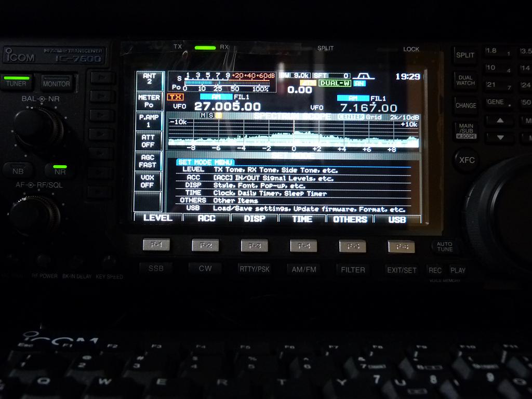532x399 pixels.
Task: Open the TIME clock and timer row
Action: (294, 193)
